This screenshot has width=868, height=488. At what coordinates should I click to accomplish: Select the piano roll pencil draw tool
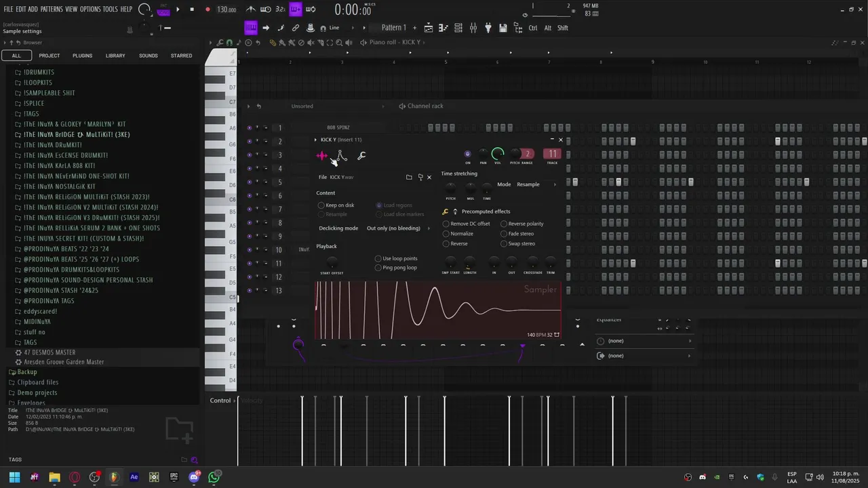(273, 42)
